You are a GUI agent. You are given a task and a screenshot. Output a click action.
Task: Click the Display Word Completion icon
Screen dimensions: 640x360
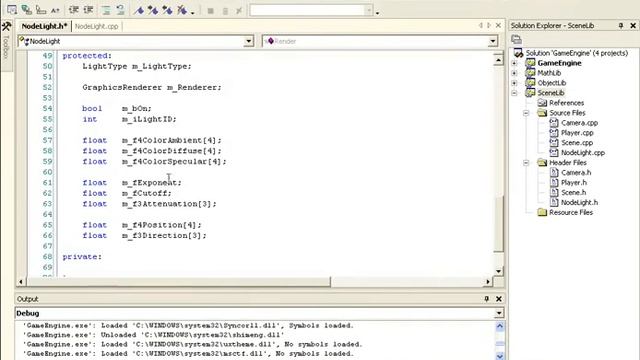[x=56, y=10]
